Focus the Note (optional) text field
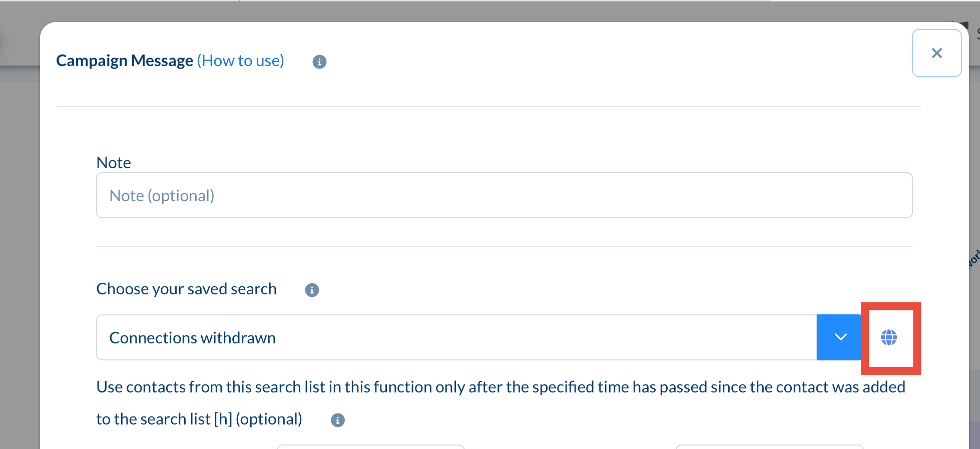This screenshot has width=980, height=449. coord(504,195)
